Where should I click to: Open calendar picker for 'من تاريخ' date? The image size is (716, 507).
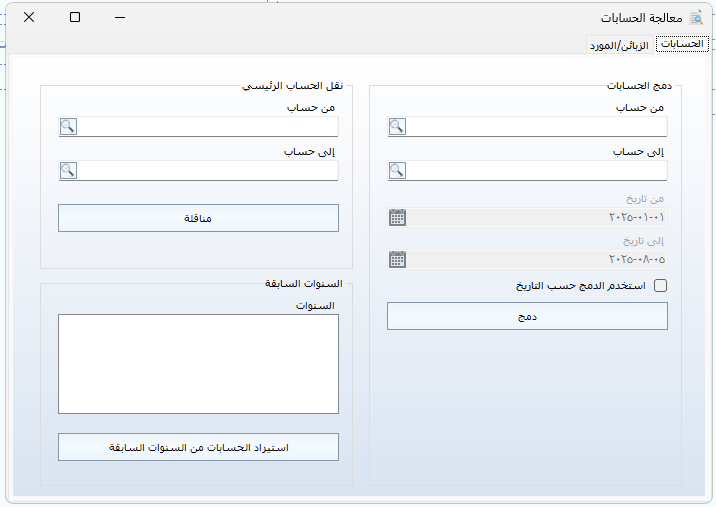point(397,217)
